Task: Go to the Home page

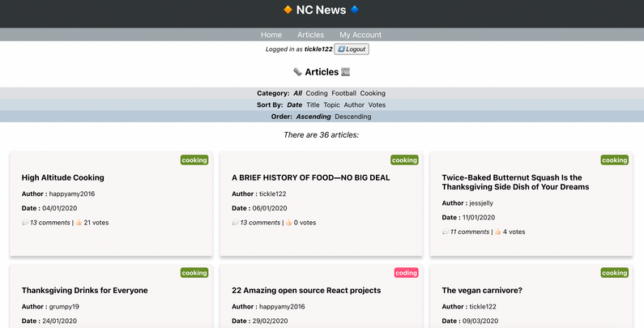Action: coord(271,35)
